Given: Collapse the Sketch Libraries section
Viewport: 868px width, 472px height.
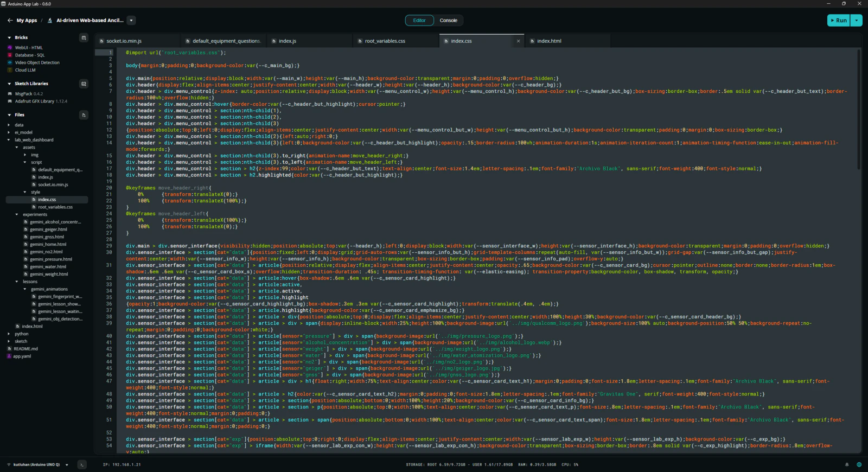Looking at the screenshot, I should [x=9, y=84].
